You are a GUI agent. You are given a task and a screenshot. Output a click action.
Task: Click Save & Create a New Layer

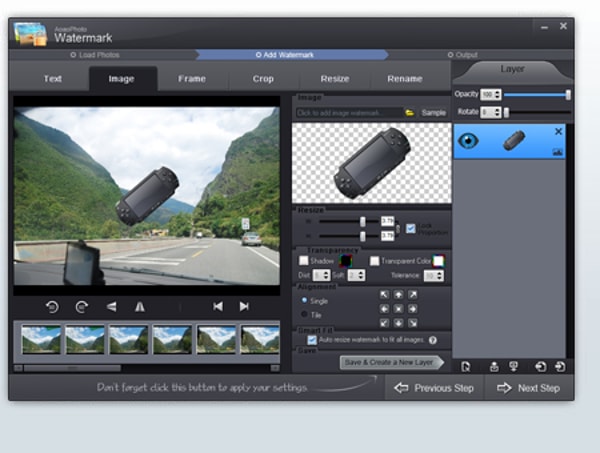coord(389,362)
